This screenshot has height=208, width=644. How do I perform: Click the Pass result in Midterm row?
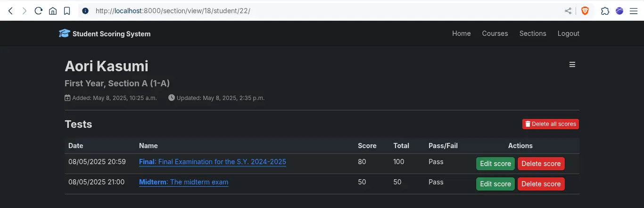pyautogui.click(x=436, y=182)
